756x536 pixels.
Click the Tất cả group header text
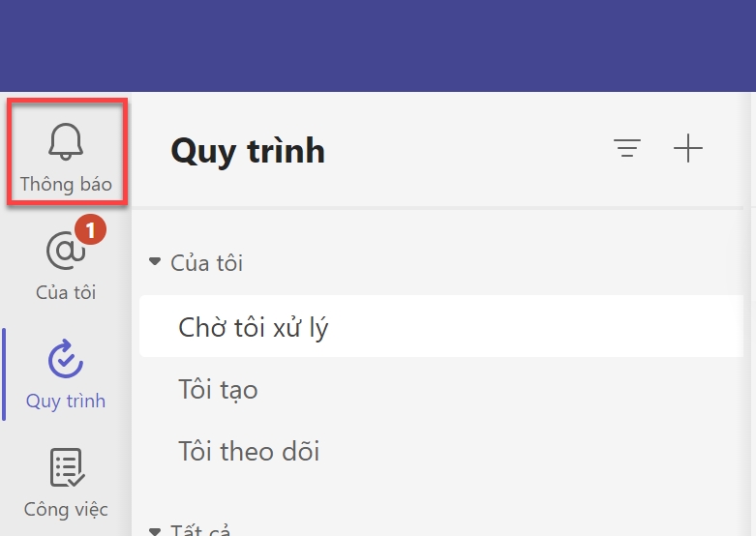tap(199, 530)
